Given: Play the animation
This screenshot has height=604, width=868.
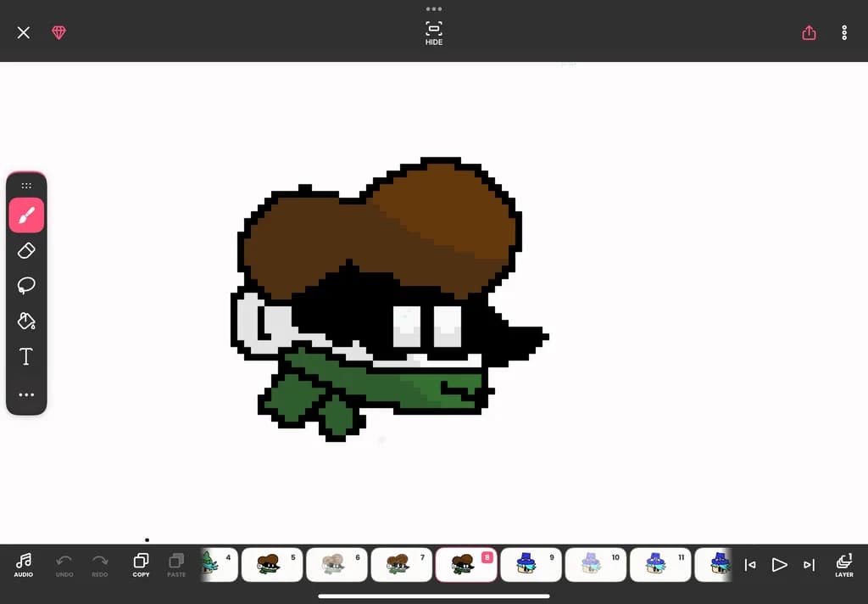Looking at the screenshot, I should [780, 565].
